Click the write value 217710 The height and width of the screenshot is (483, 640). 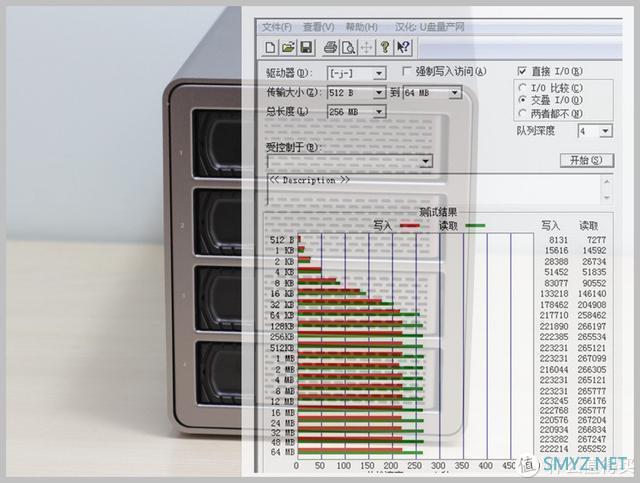coord(554,315)
